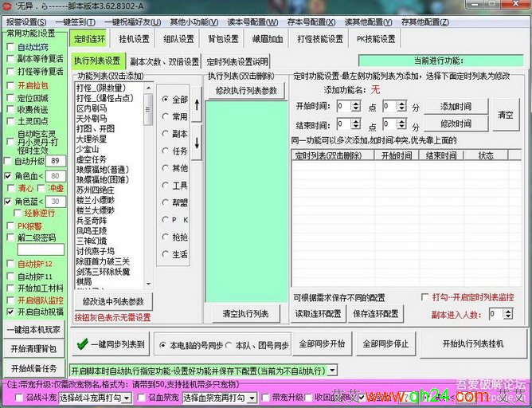Click the green checkmark 一键同步列表到 button
532x408 pixels.
tap(109, 344)
